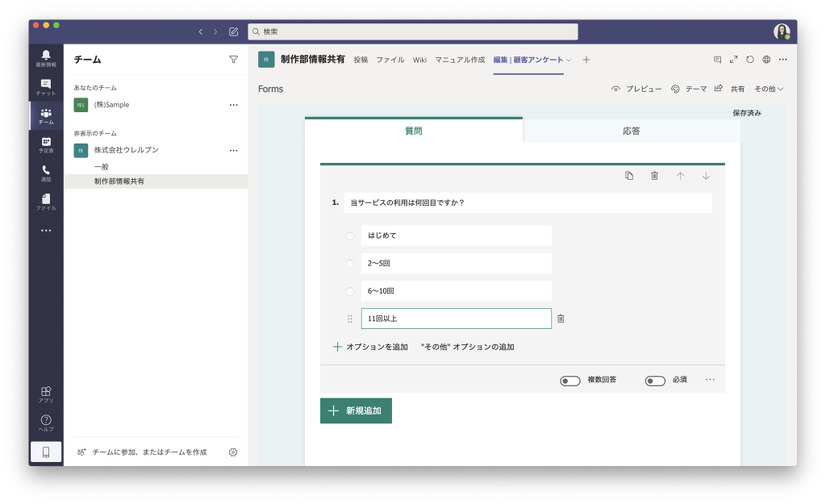
Task: Select the はじめて radio option
Action: (x=350, y=236)
